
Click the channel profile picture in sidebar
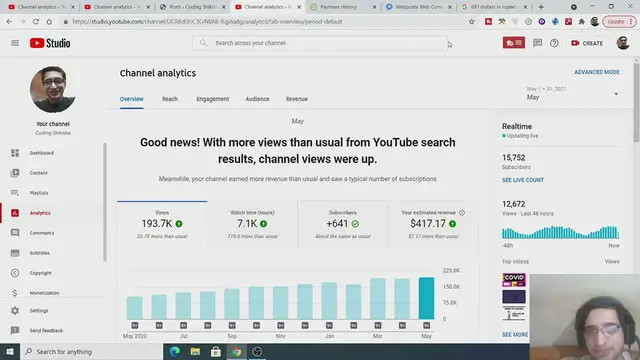coord(53,90)
